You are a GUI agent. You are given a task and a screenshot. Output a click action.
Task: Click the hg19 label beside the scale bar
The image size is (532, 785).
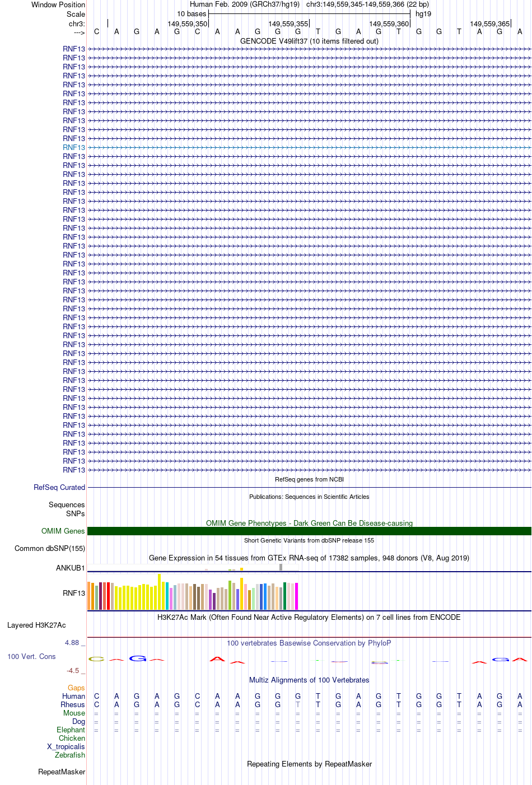pos(423,13)
